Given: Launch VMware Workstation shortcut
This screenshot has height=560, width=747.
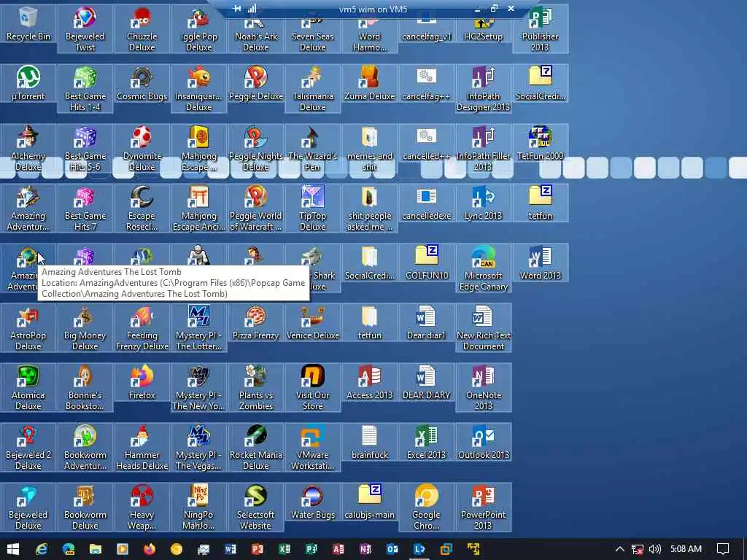Looking at the screenshot, I should pyautogui.click(x=312, y=447).
